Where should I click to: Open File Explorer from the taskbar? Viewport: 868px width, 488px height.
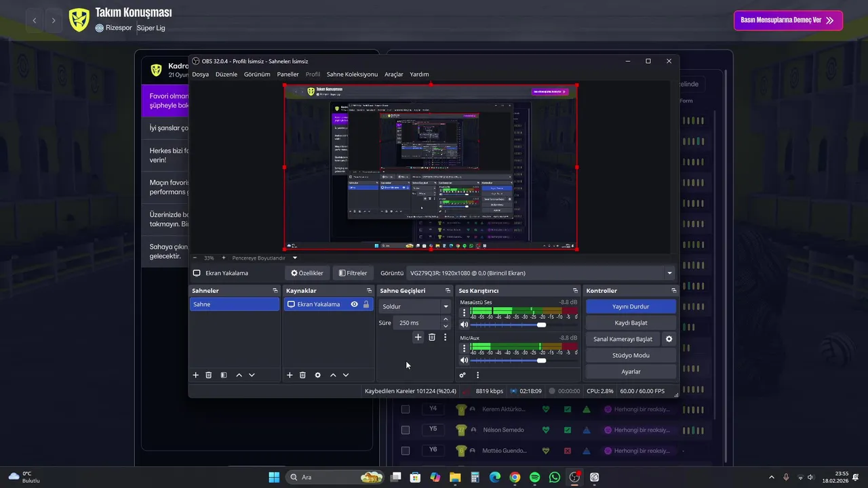coord(455,477)
